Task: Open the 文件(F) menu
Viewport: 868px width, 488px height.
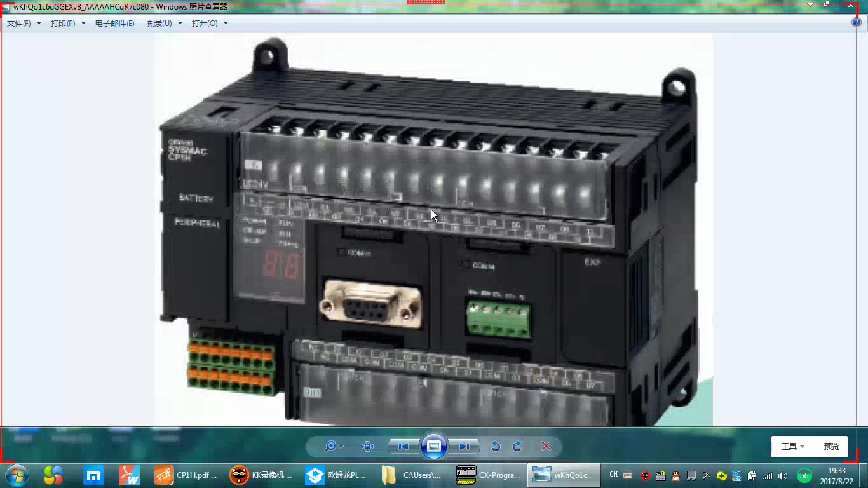Action: pyautogui.click(x=24, y=24)
